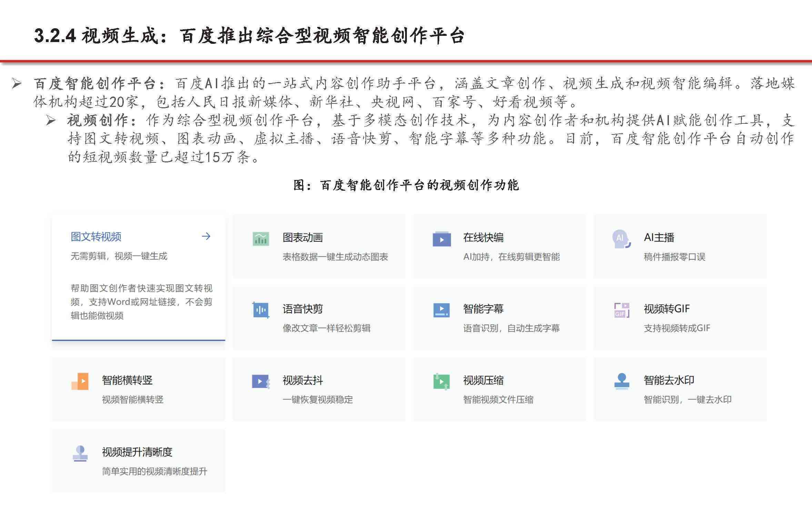Click the green 视频压缩 icon
Image resolution: width=812 pixels, height=511 pixels.
441,381
